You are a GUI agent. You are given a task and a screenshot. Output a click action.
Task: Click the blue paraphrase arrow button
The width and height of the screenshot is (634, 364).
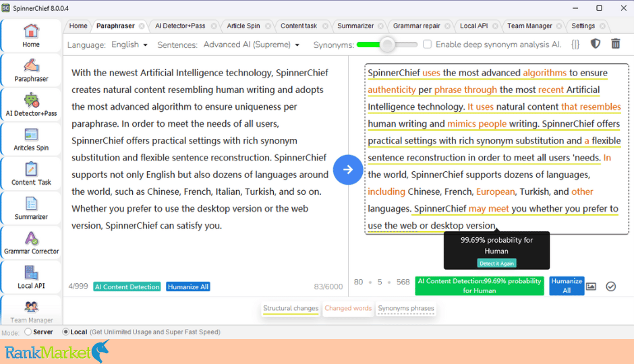tap(348, 170)
